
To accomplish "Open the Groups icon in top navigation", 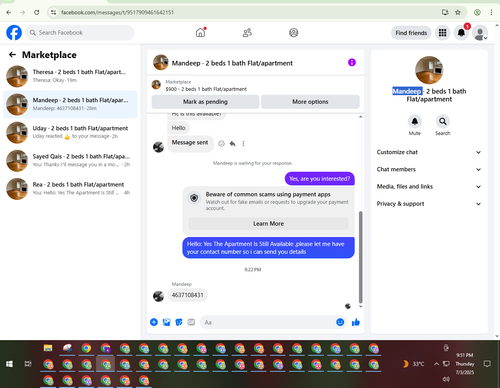I will tap(294, 33).
